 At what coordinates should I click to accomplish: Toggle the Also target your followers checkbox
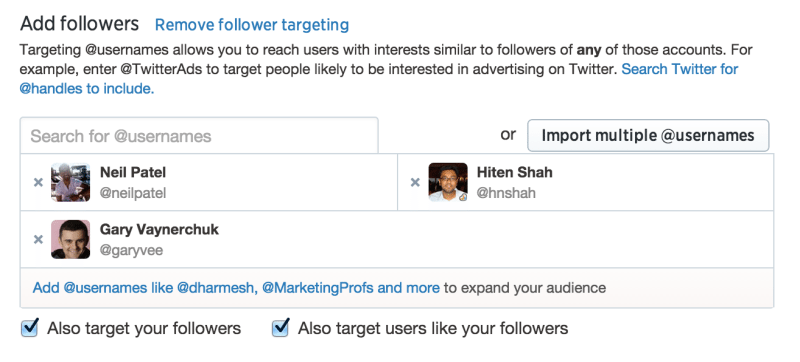30,327
